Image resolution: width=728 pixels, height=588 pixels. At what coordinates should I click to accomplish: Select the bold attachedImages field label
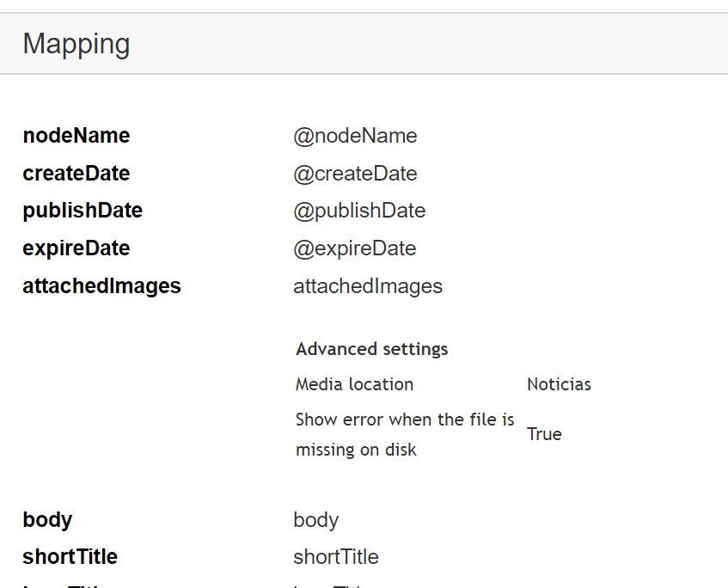click(x=101, y=286)
